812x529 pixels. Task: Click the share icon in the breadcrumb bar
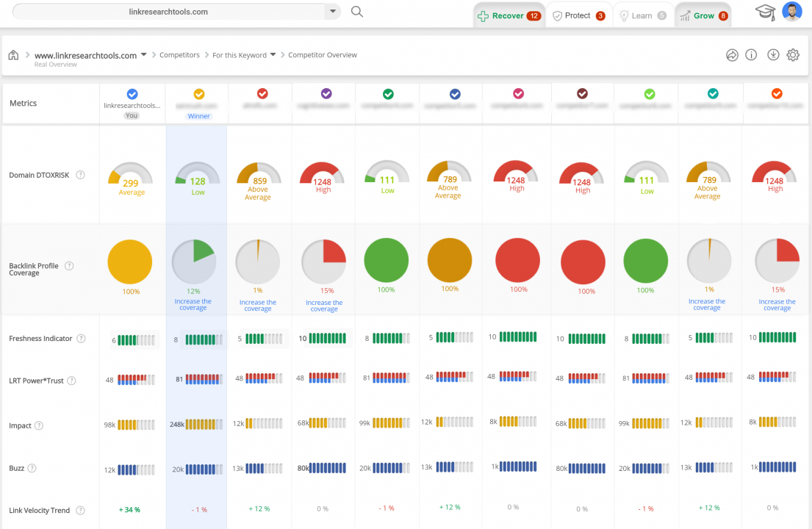pos(732,55)
